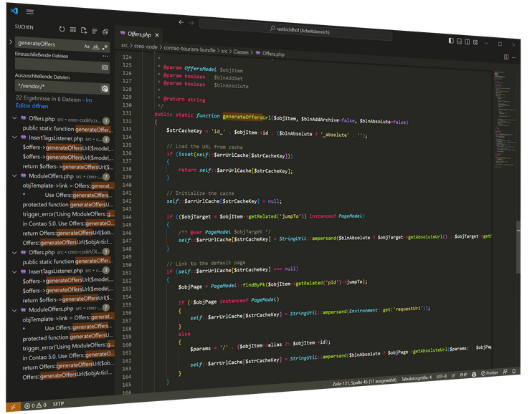Refresh the search results

[x=62, y=29]
